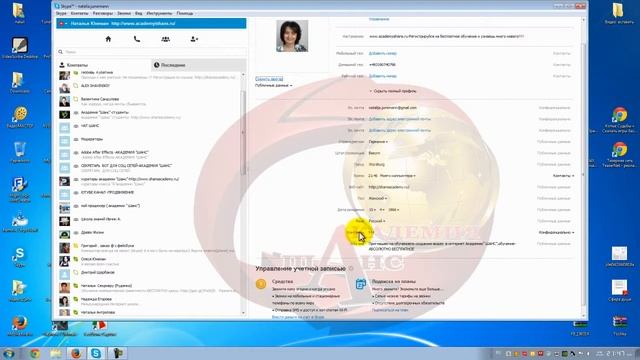Open the Разговоры menu
The width and height of the screenshot is (640, 360).
point(102,13)
